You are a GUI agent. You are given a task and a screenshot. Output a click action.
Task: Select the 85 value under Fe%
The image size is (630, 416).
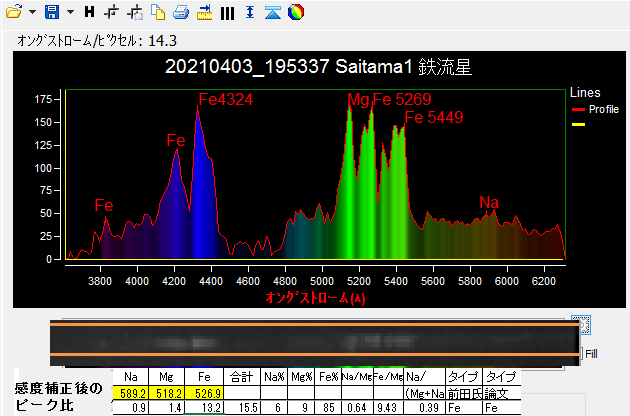328,408
